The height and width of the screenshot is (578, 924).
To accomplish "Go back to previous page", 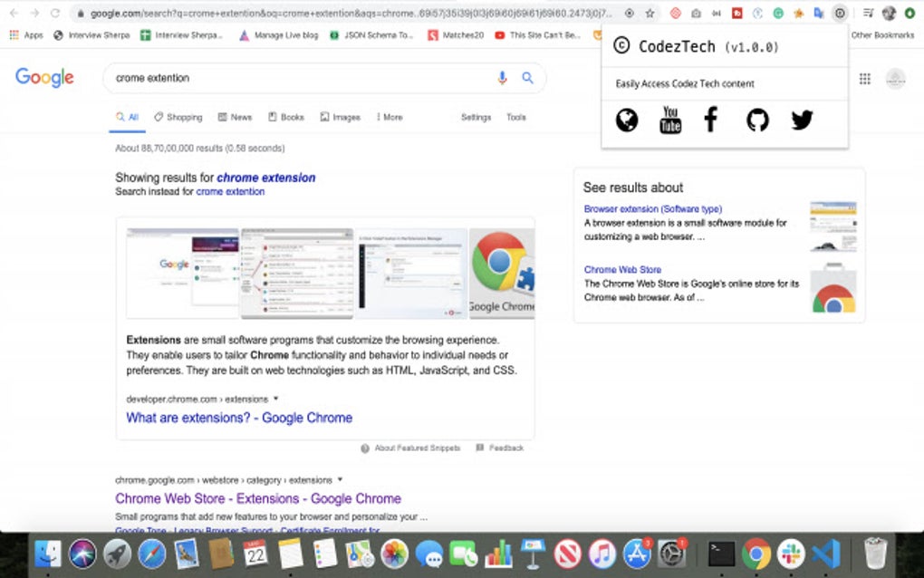I will point(14,13).
